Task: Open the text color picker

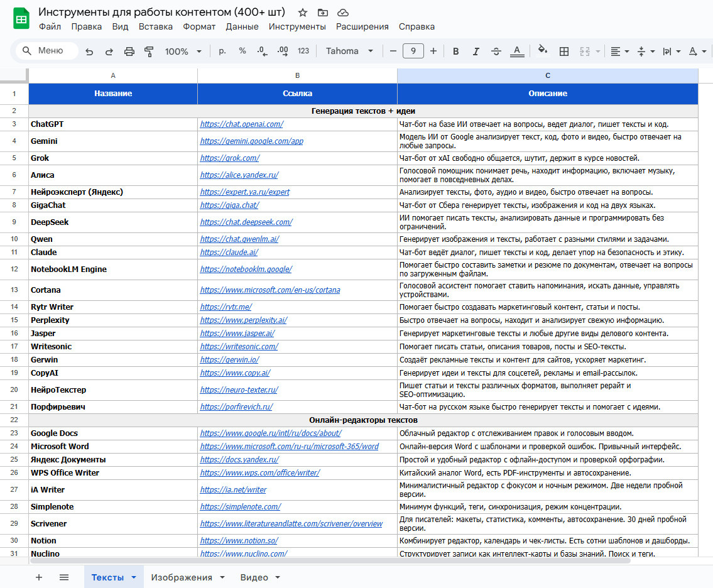Action: [x=516, y=52]
